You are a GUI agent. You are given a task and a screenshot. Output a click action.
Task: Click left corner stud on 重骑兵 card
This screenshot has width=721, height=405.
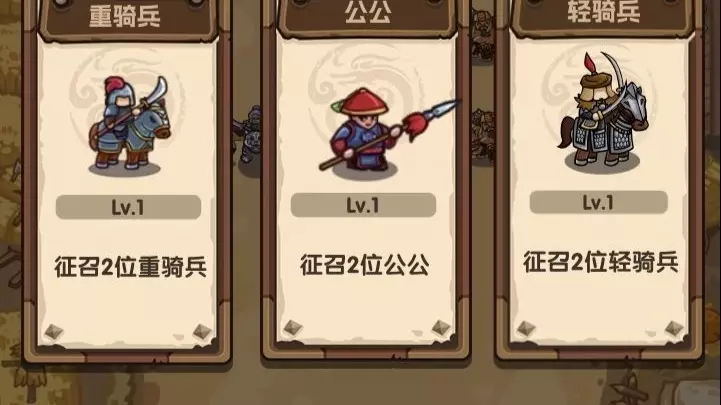[x=54, y=332]
